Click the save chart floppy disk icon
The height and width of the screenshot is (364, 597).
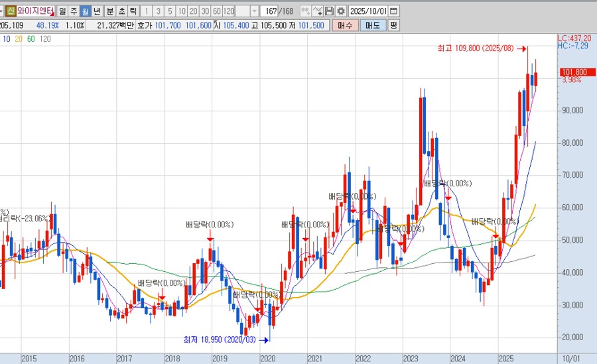click(x=329, y=11)
